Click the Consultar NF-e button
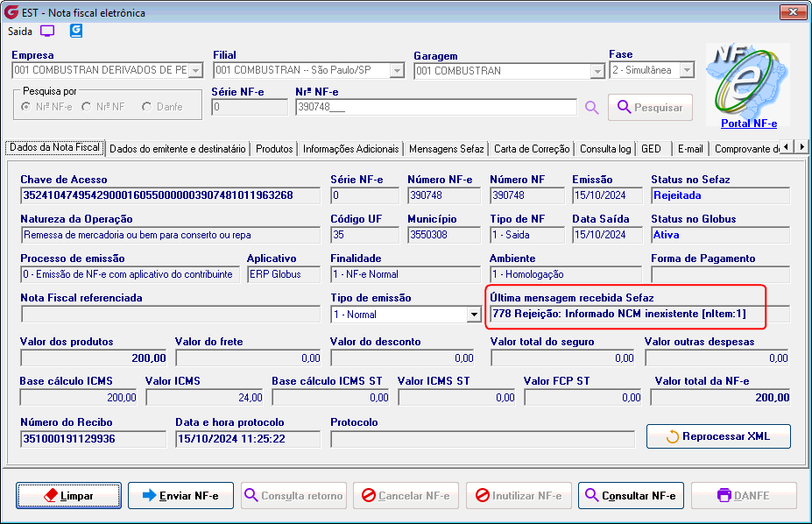 point(632,496)
